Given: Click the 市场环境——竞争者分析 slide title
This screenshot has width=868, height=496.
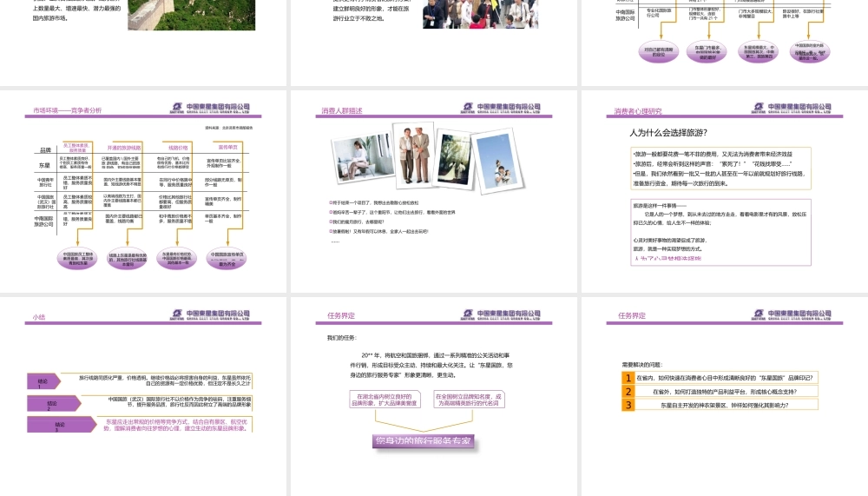Looking at the screenshot, I should pyautogui.click(x=67, y=110).
